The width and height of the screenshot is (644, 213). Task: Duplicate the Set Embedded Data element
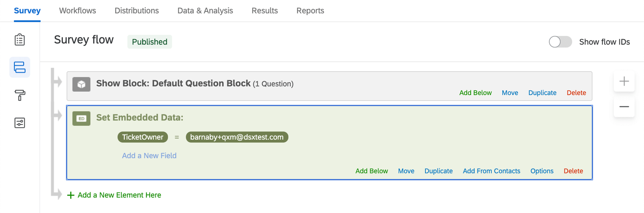[x=438, y=171]
